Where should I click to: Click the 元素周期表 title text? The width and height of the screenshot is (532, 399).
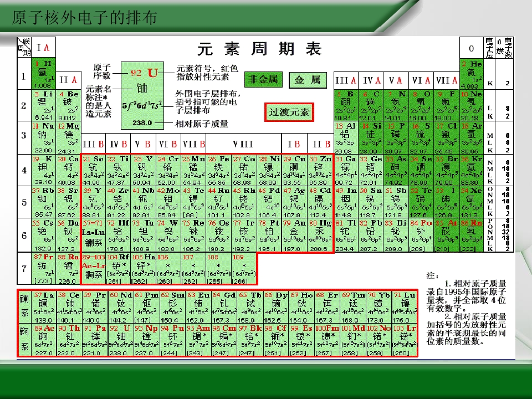tap(259, 49)
